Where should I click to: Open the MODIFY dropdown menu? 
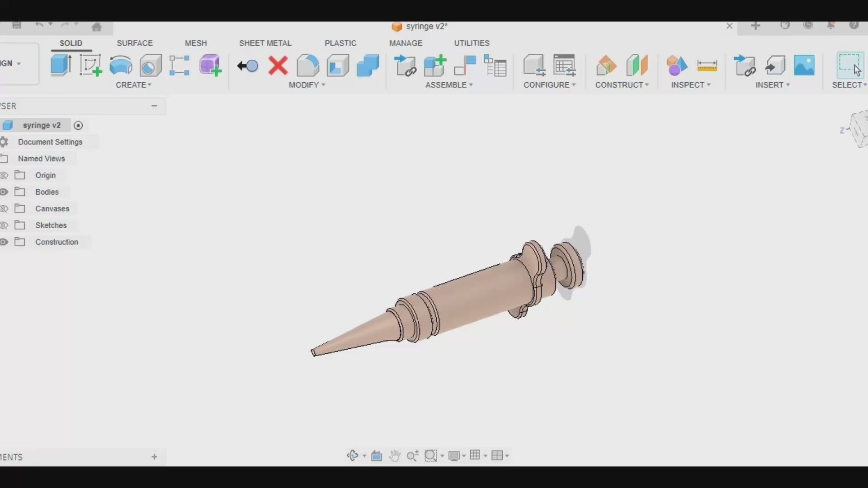(307, 85)
